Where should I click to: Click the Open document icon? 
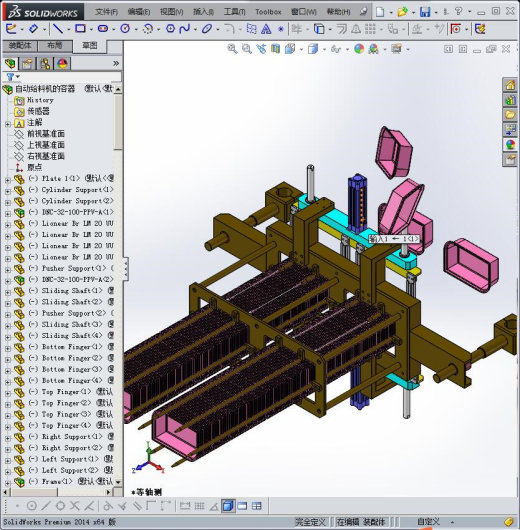402,12
